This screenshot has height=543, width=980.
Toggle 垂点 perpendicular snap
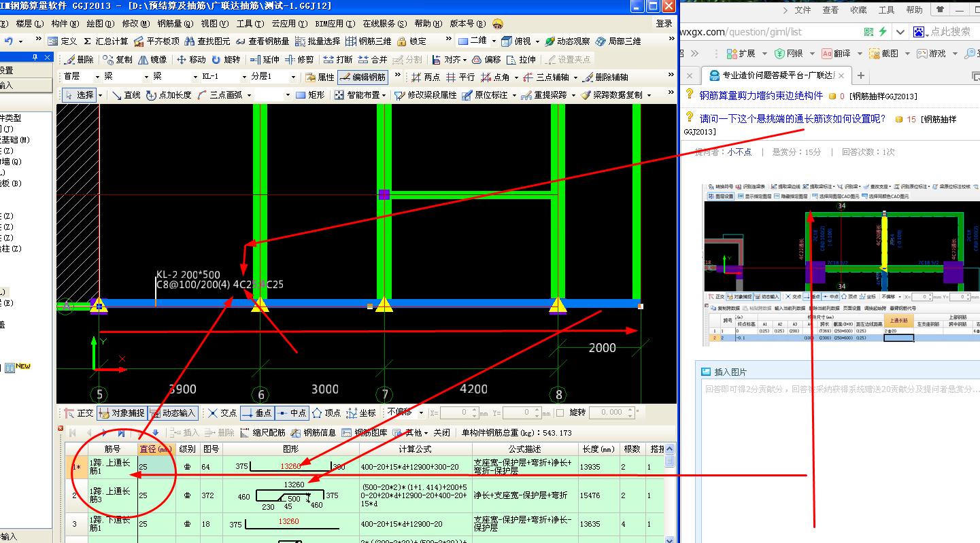257,413
